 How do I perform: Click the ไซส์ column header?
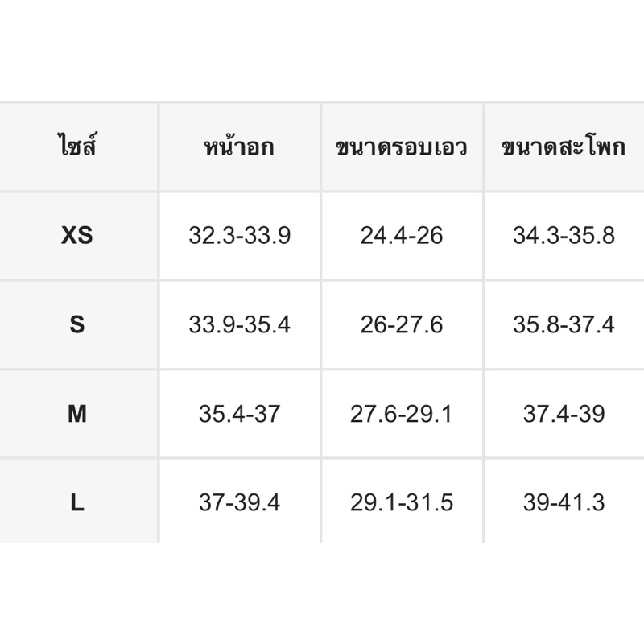[77, 148]
